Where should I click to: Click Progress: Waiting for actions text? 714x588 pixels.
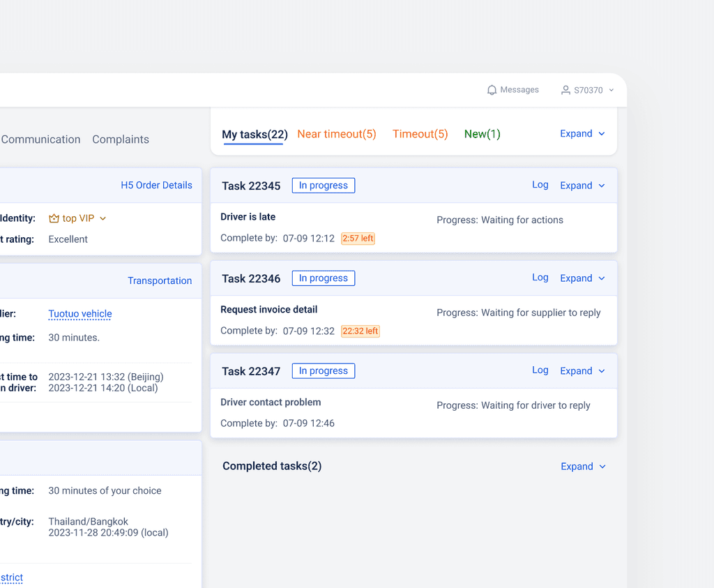click(x=500, y=220)
